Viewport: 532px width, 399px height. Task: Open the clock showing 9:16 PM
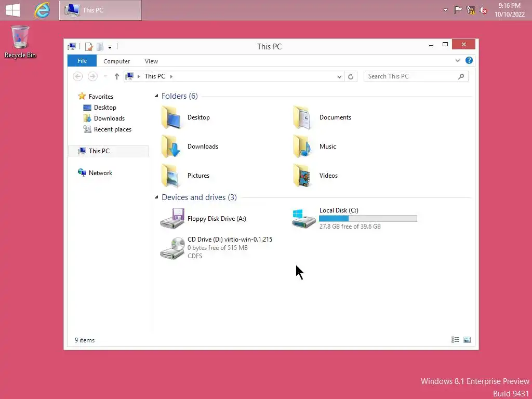(x=509, y=10)
